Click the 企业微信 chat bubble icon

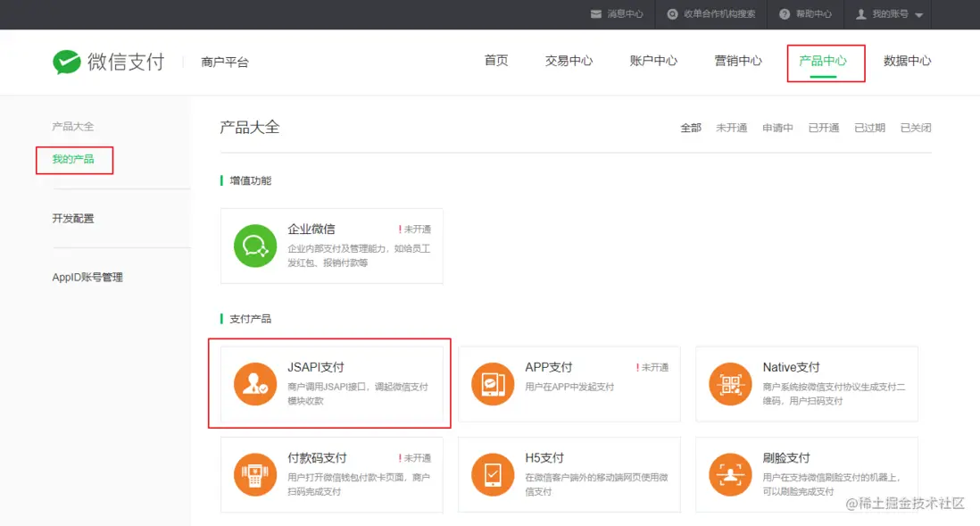click(255, 246)
